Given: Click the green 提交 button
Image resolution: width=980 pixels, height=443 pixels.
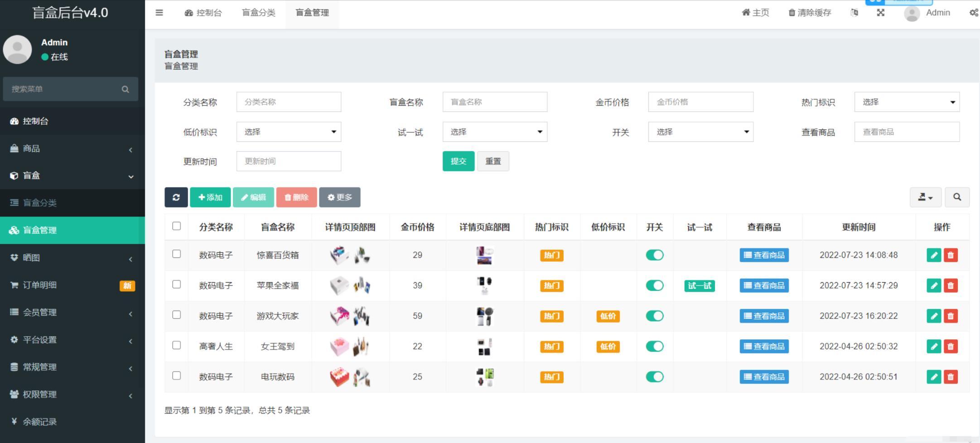Looking at the screenshot, I should 459,161.
